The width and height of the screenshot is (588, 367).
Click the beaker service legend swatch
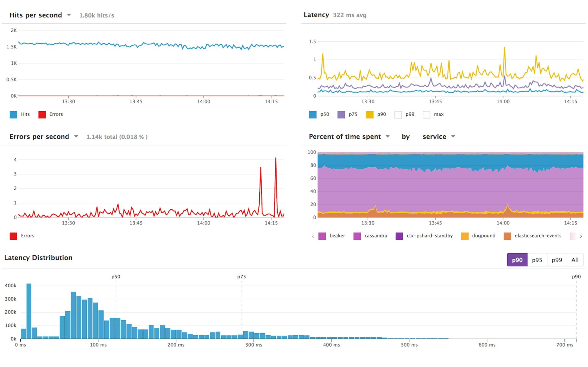point(322,236)
